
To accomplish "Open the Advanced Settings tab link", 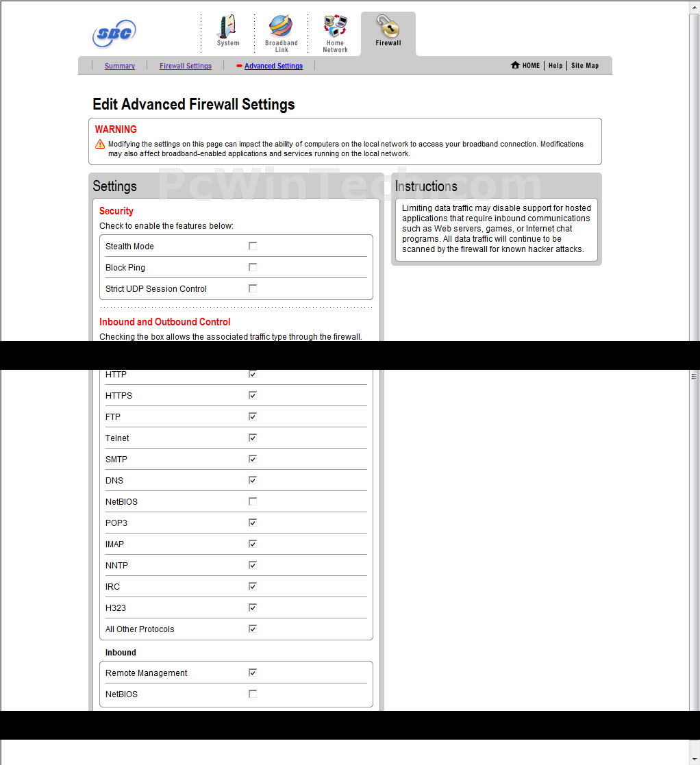I will click(x=273, y=66).
